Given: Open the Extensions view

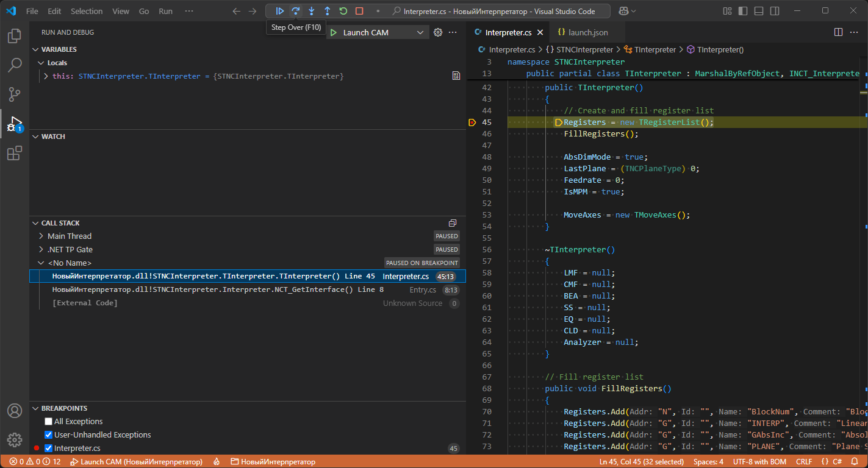Looking at the screenshot, I should click(x=15, y=153).
